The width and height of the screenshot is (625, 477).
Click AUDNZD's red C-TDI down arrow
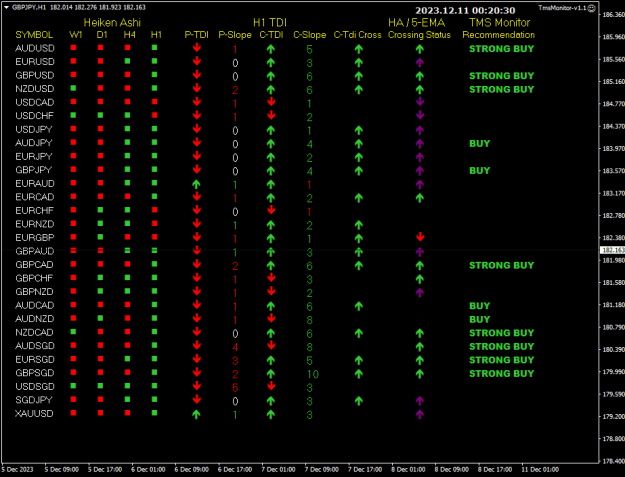click(x=271, y=318)
